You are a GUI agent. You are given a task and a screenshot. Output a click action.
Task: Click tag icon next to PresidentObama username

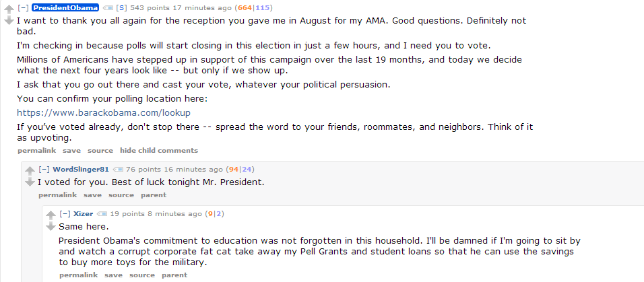pyautogui.click(x=108, y=8)
